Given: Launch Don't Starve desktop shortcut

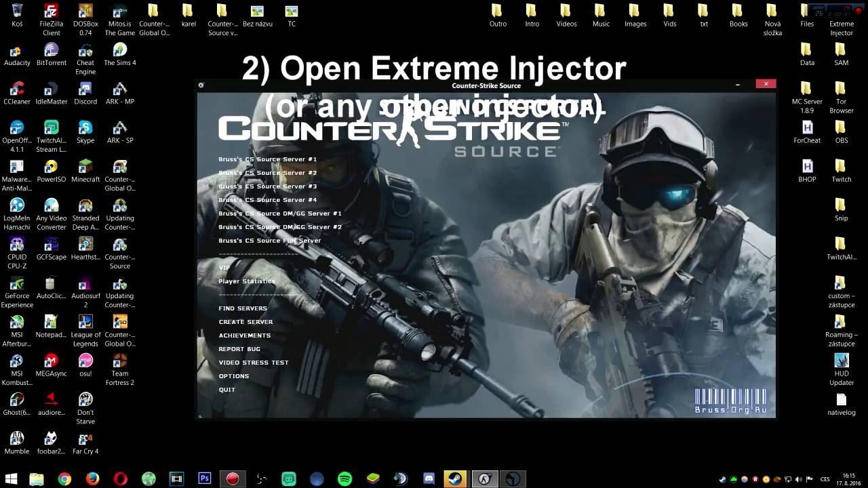Looking at the screenshot, I should pyautogui.click(x=85, y=407).
